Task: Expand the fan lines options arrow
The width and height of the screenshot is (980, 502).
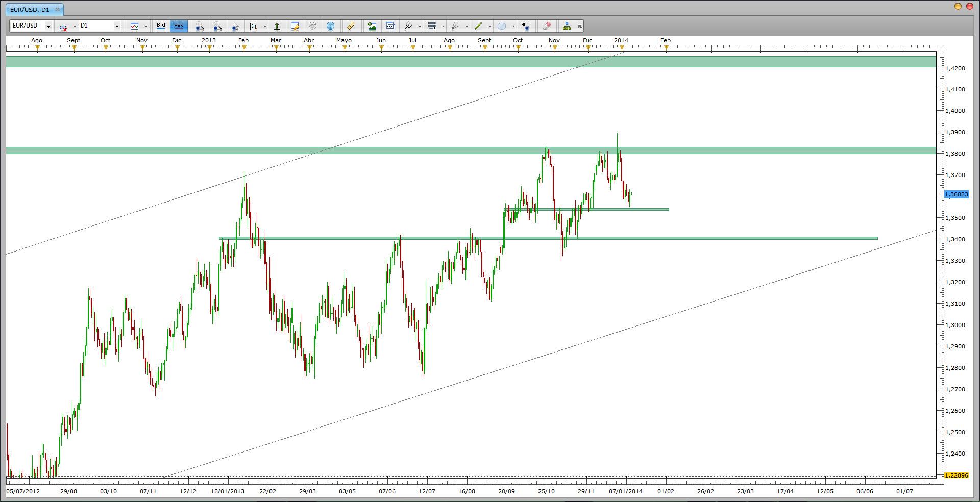Action: pyautogui.click(x=467, y=26)
